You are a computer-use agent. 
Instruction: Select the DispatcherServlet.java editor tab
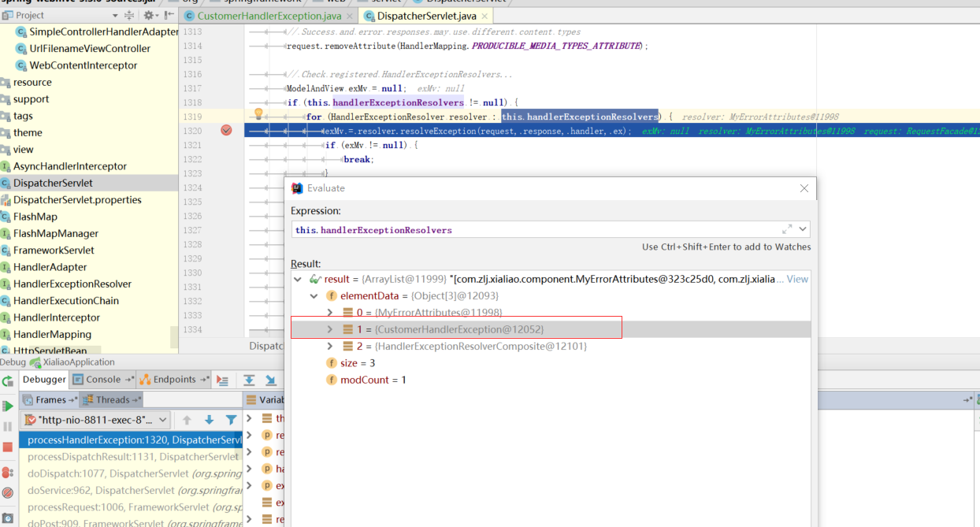[426, 16]
